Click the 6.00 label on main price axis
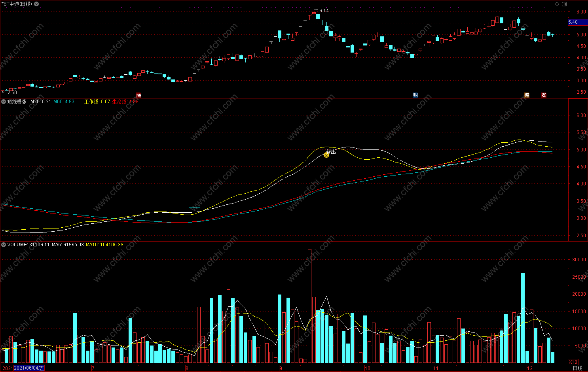 click(581, 12)
